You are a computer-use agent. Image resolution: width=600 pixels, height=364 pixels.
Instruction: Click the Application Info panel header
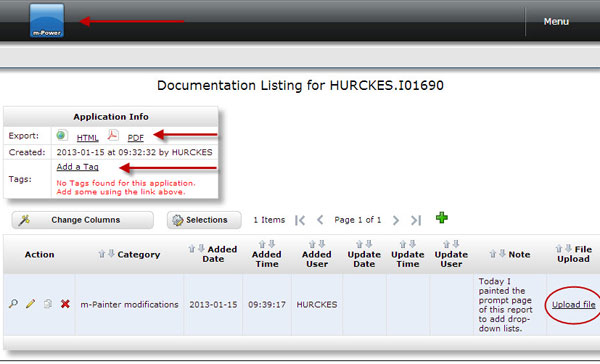click(111, 117)
